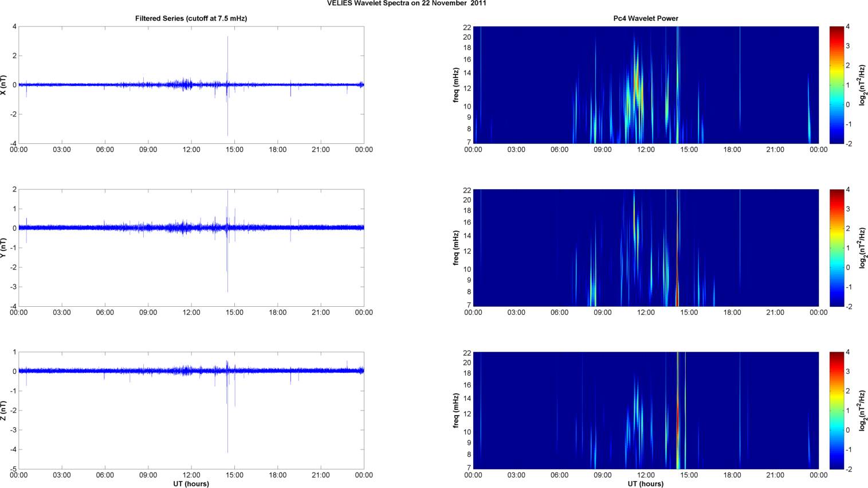Click the colorbar beside the middle spectrogram

coord(836,248)
